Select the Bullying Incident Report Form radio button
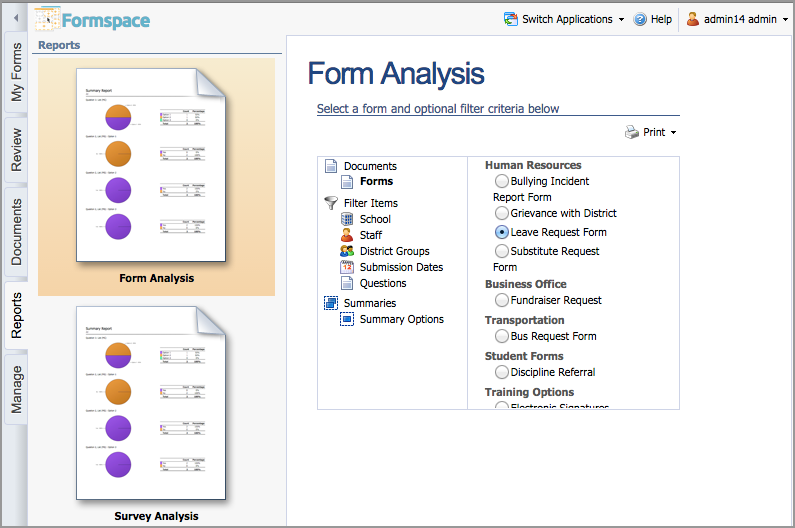Screen dimensions: 795x528 tap(501, 181)
